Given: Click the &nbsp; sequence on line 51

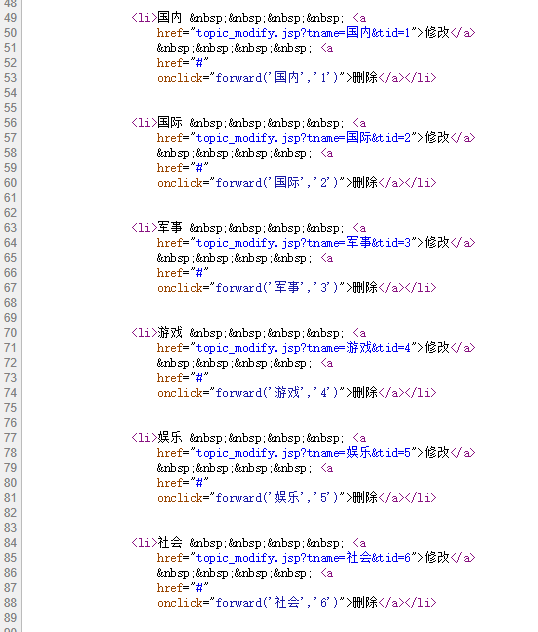Looking at the screenshot, I should pyautogui.click(x=234, y=48).
